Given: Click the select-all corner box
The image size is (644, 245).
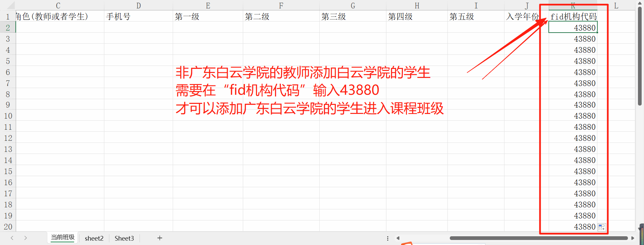Looking at the screenshot, I should (x=7, y=5).
